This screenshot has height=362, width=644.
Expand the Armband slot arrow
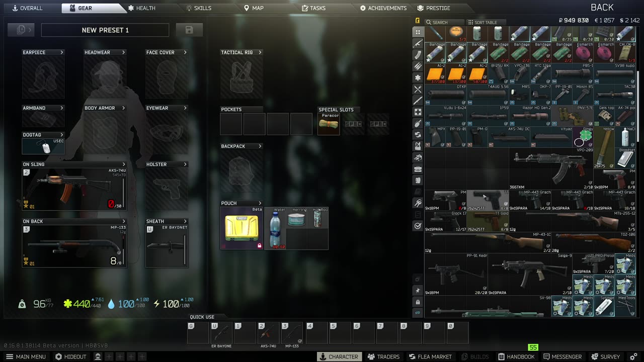(62, 108)
